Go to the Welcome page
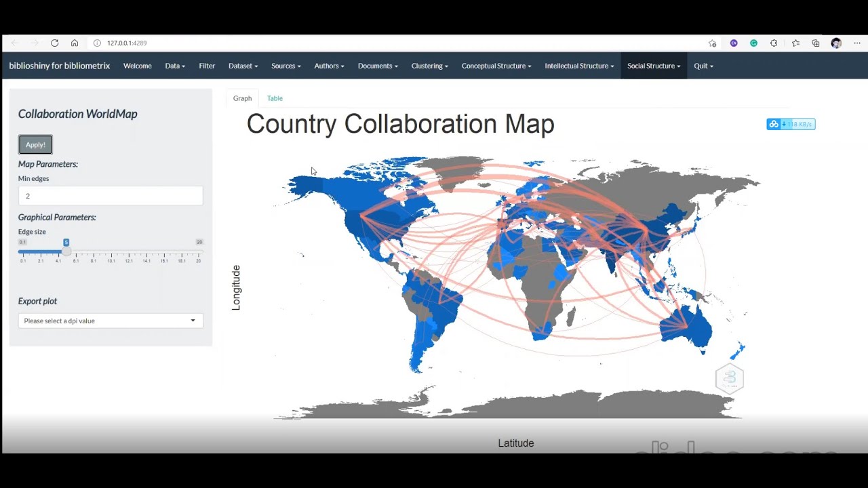 pyautogui.click(x=138, y=66)
